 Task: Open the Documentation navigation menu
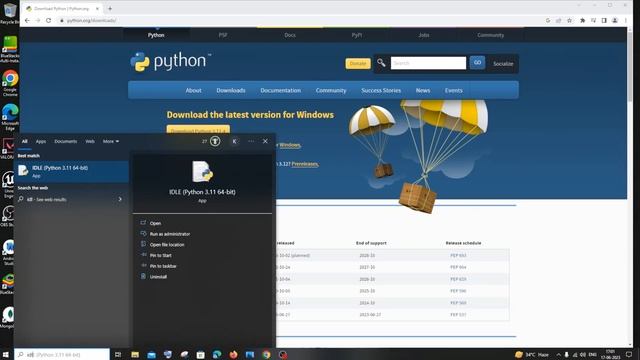(280, 90)
